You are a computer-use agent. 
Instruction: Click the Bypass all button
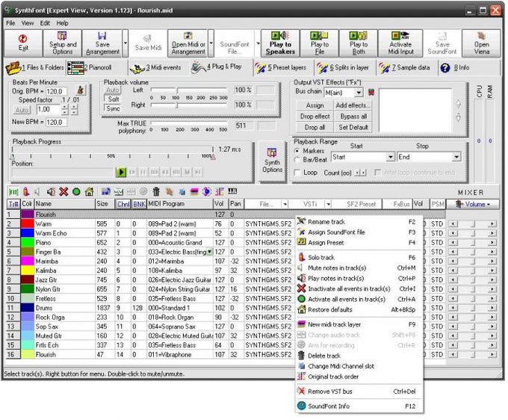(353, 117)
